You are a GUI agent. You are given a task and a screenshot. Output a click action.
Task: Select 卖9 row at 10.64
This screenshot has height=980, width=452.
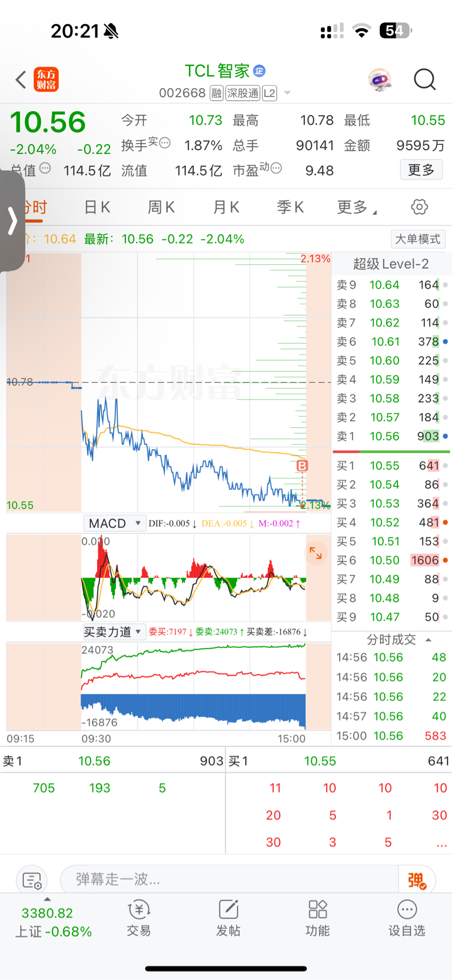392,285
